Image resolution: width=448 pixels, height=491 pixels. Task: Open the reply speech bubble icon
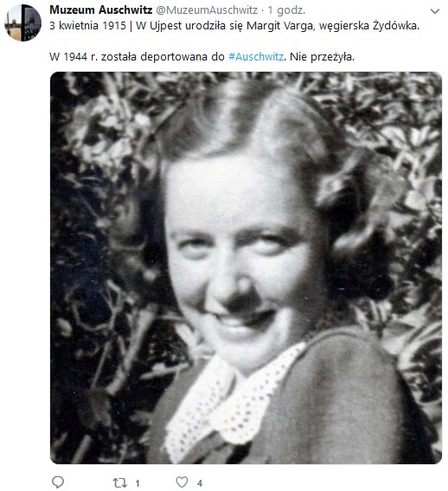(58, 482)
